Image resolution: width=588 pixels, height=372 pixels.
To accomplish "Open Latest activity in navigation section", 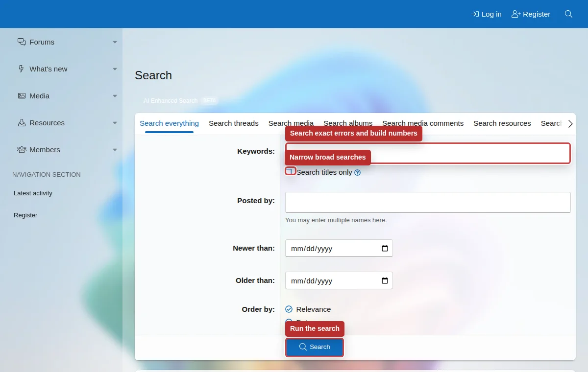I will [x=33, y=193].
